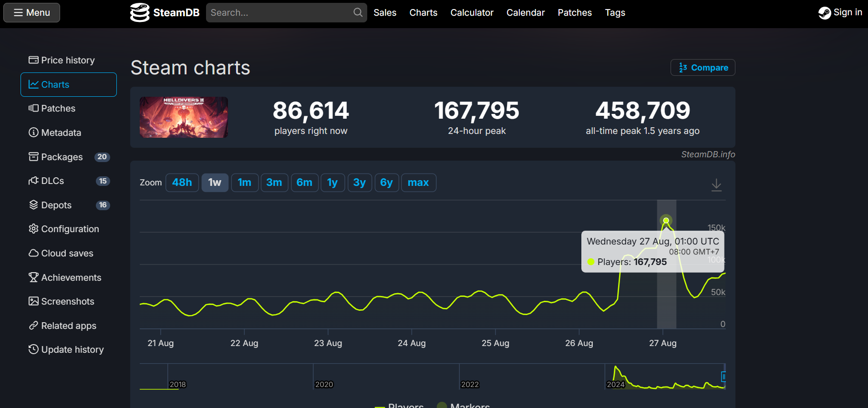Click the Cloud saves cloud icon
This screenshot has width=868, height=408.
(x=33, y=253)
